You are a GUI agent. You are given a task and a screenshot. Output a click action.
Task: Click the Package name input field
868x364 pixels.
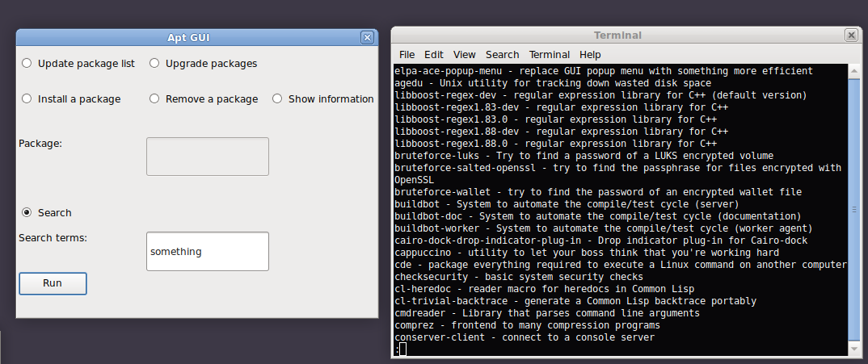207,156
